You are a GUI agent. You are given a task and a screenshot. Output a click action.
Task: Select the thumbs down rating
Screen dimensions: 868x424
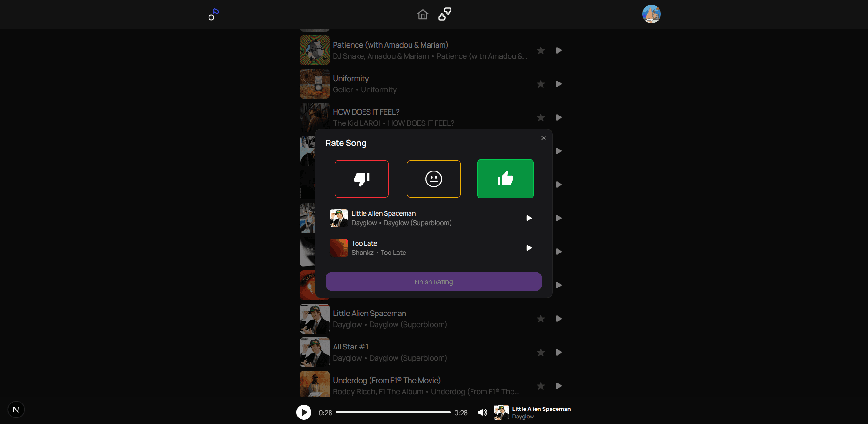click(362, 179)
